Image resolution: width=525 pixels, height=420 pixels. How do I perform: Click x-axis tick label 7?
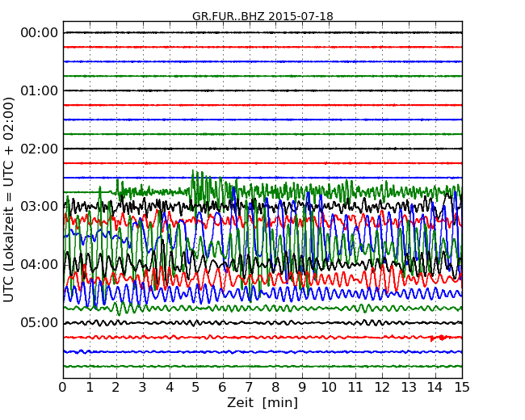coord(249,387)
